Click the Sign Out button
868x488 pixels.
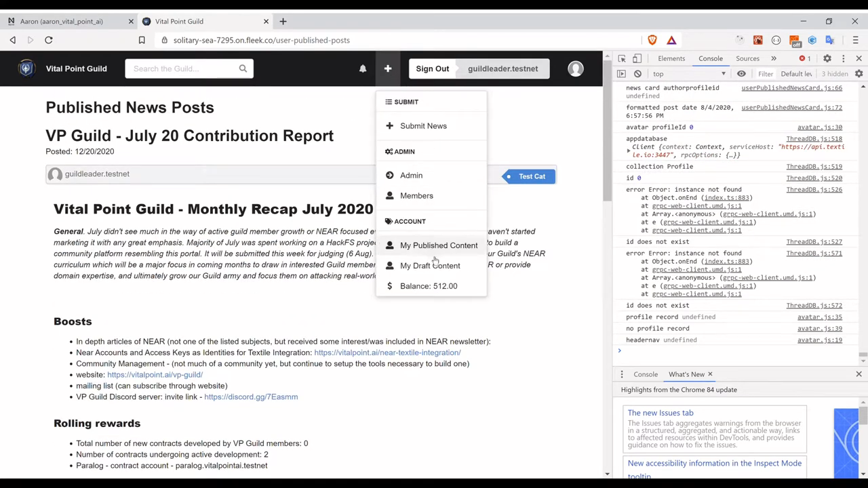433,68
